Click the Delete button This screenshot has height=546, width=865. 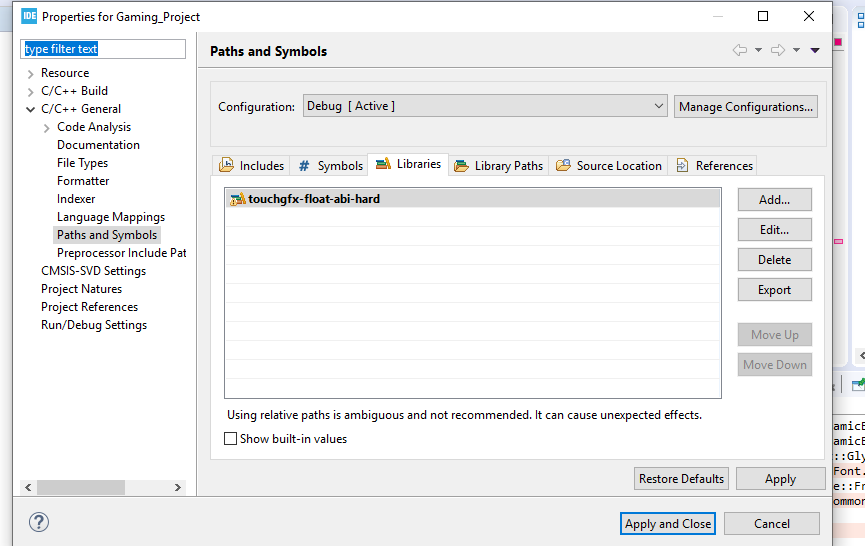[775, 260]
